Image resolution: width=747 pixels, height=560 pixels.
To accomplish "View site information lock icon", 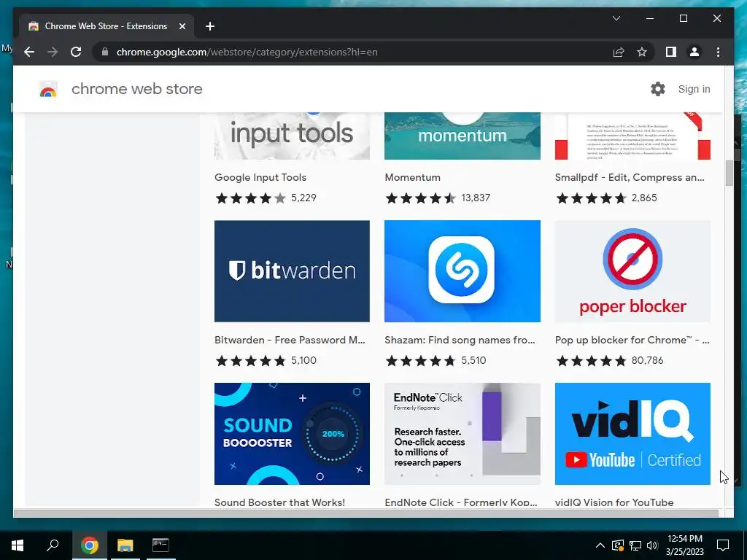I will (105, 52).
